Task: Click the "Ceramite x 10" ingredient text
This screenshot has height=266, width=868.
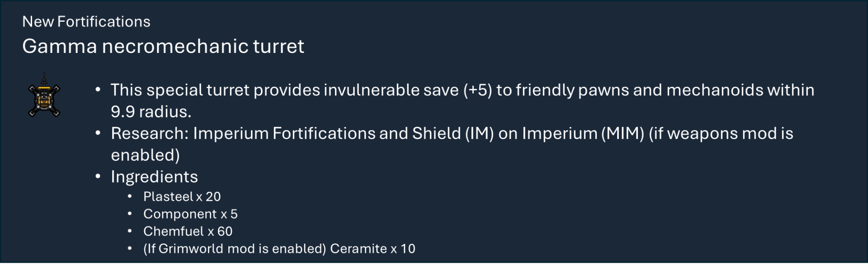Action: coord(373,249)
